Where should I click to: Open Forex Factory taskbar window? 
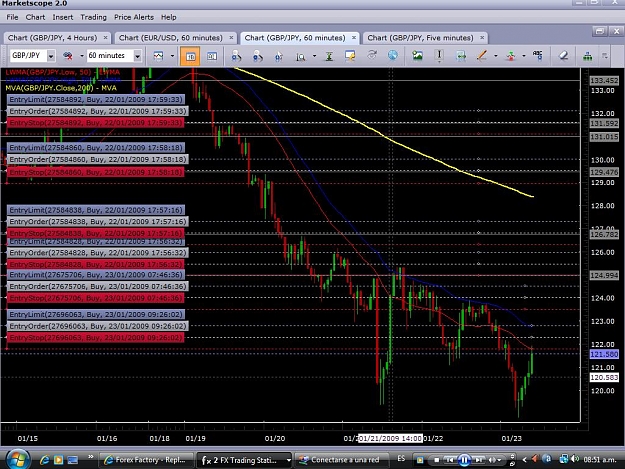[146, 460]
